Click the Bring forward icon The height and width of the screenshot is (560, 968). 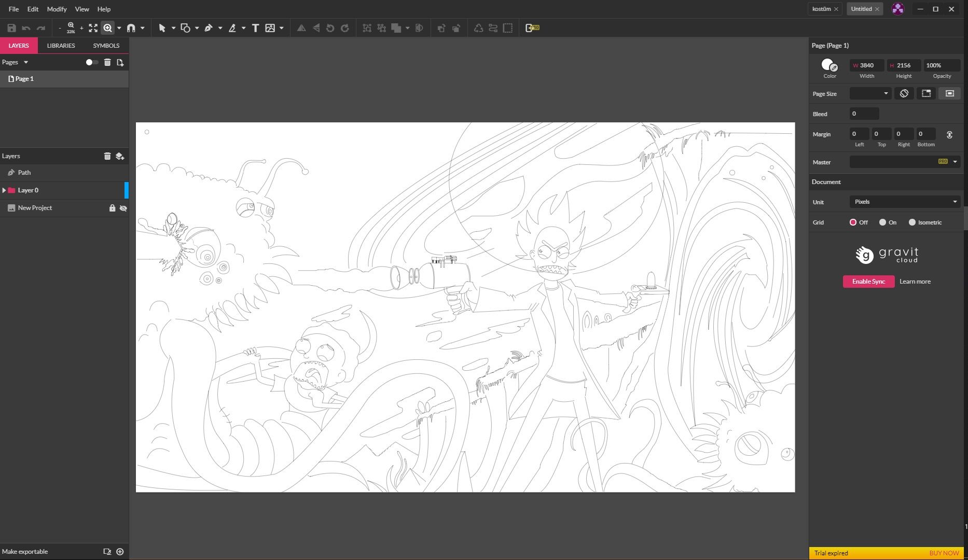tap(441, 28)
